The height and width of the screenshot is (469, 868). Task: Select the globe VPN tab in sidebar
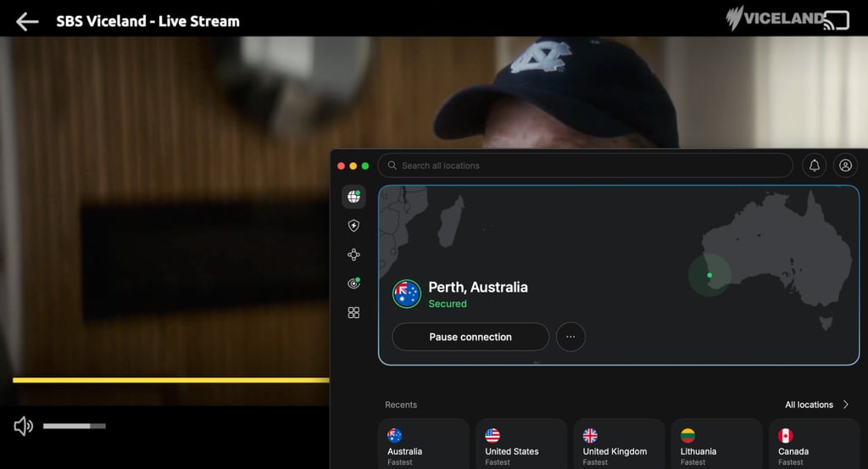point(353,197)
